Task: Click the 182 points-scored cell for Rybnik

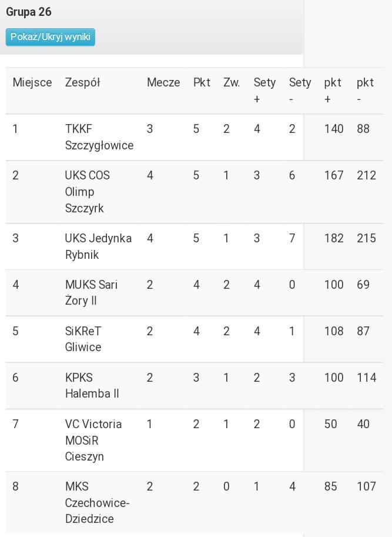Action: point(334,238)
